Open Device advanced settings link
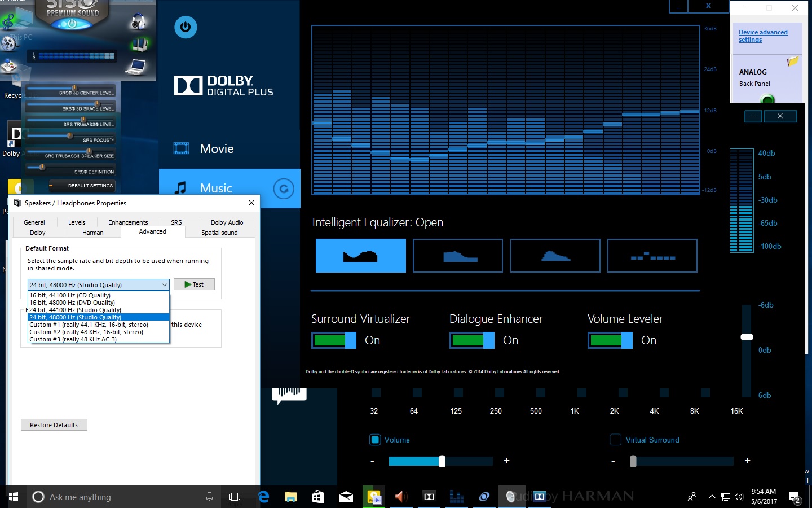 tap(763, 36)
